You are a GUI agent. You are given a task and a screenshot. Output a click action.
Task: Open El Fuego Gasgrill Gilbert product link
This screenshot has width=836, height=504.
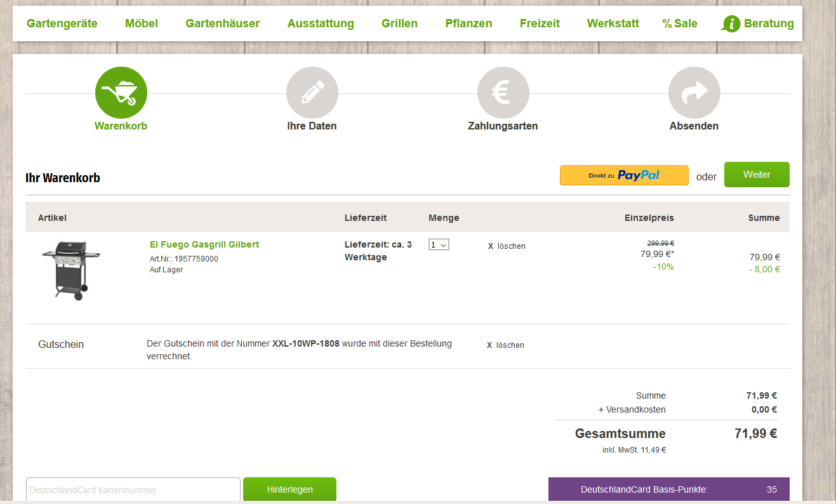pyautogui.click(x=204, y=244)
